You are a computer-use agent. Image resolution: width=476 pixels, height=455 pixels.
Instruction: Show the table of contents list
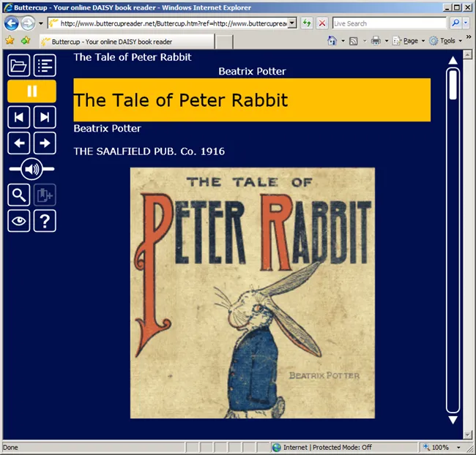coord(45,65)
